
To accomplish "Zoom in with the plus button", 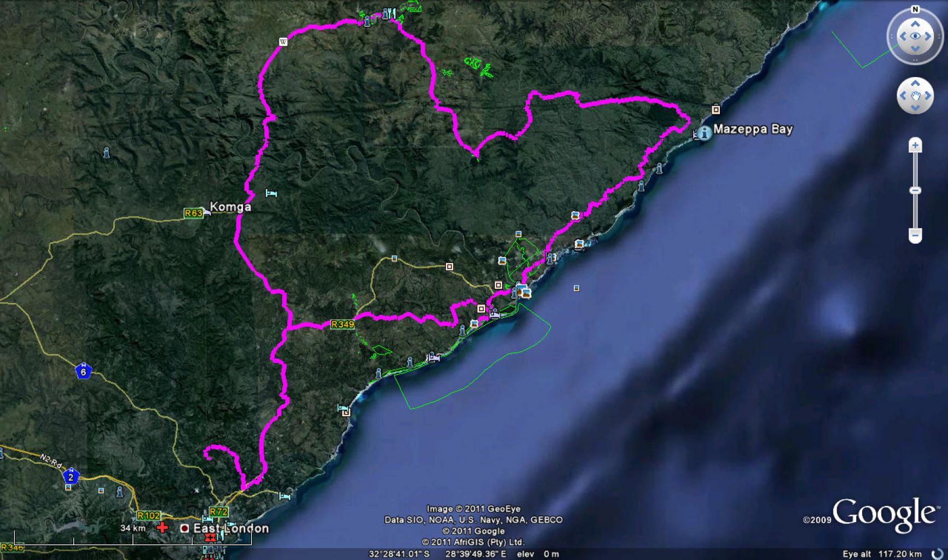I will coord(915,145).
